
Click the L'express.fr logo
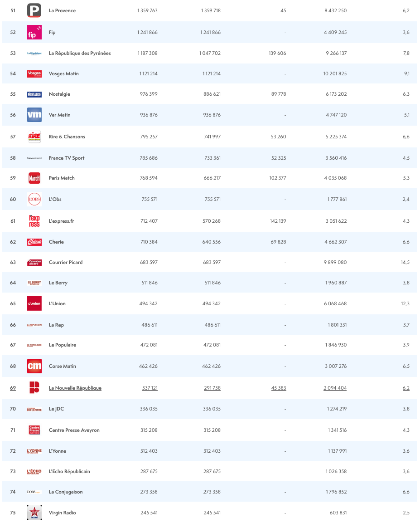(x=34, y=221)
